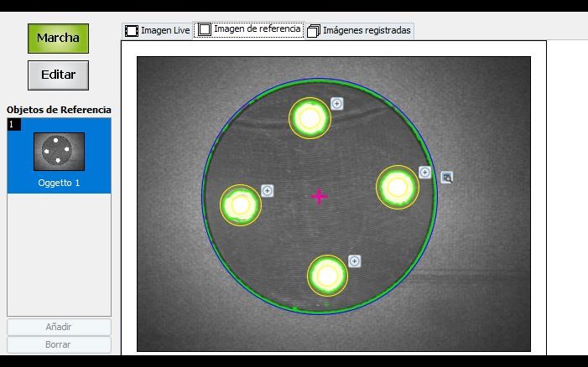588x367 pixels.
Task: Click the plus icon beside the left circle
Action: pyautogui.click(x=267, y=190)
